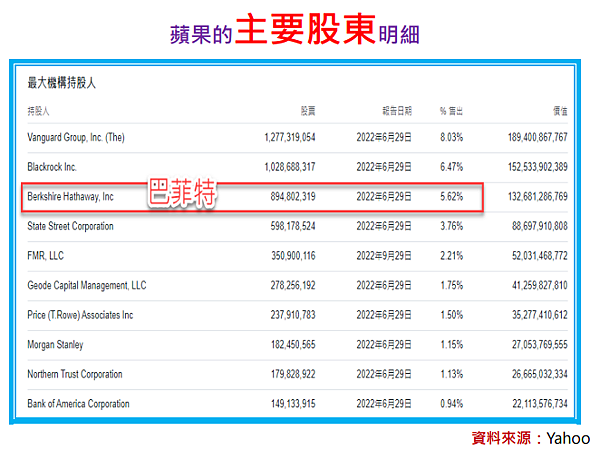Click Northern Trust value 26,665,032,334
This screenshot has width=600, height=450.
tap(540, 374)
